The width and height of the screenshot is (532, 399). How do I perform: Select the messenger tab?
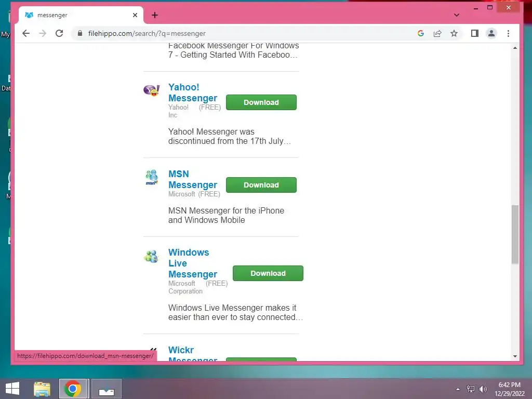click(x=82, y=15)
